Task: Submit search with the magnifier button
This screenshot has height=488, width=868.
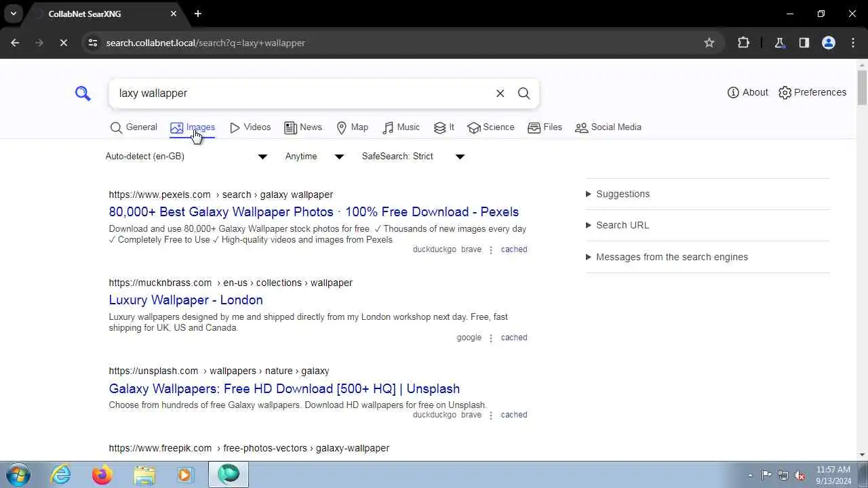Action: 524,94
